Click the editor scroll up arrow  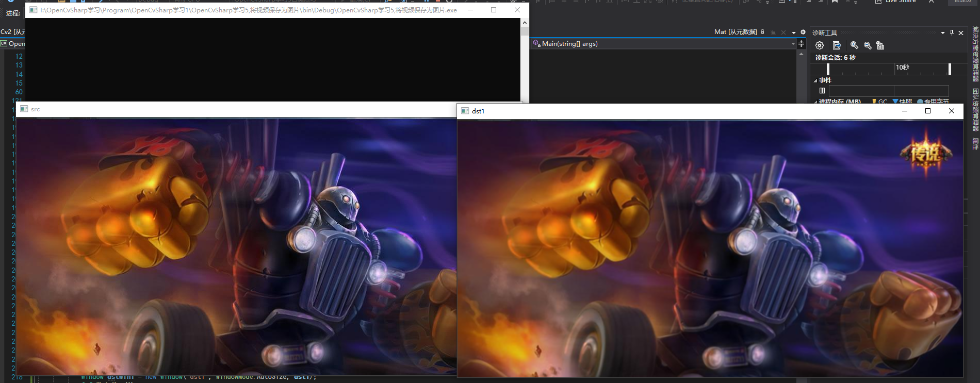point(802,54)
